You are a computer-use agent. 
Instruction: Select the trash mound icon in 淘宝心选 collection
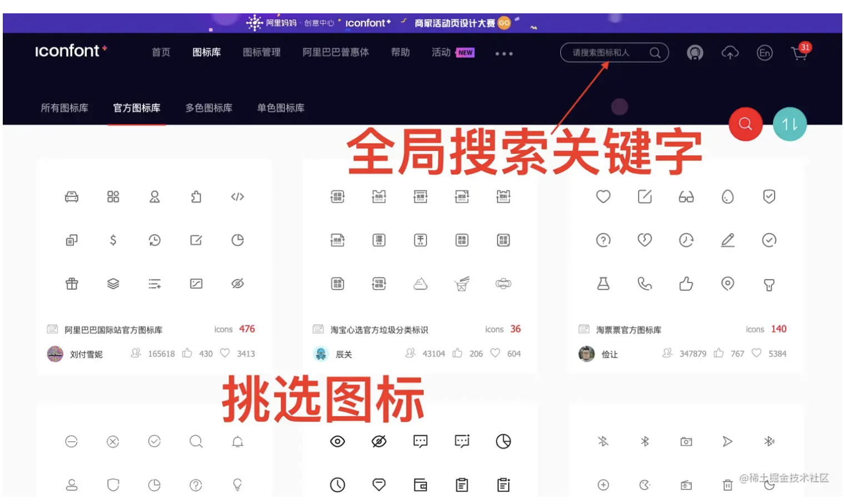point(420,284)
